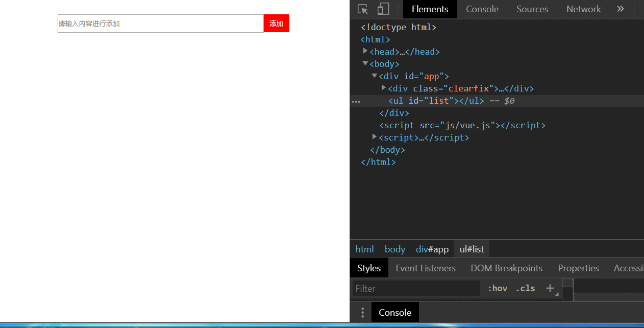The image size is (644, 328).
Task: Select the closing </body> tag line
Action: (x=387, y=150)
